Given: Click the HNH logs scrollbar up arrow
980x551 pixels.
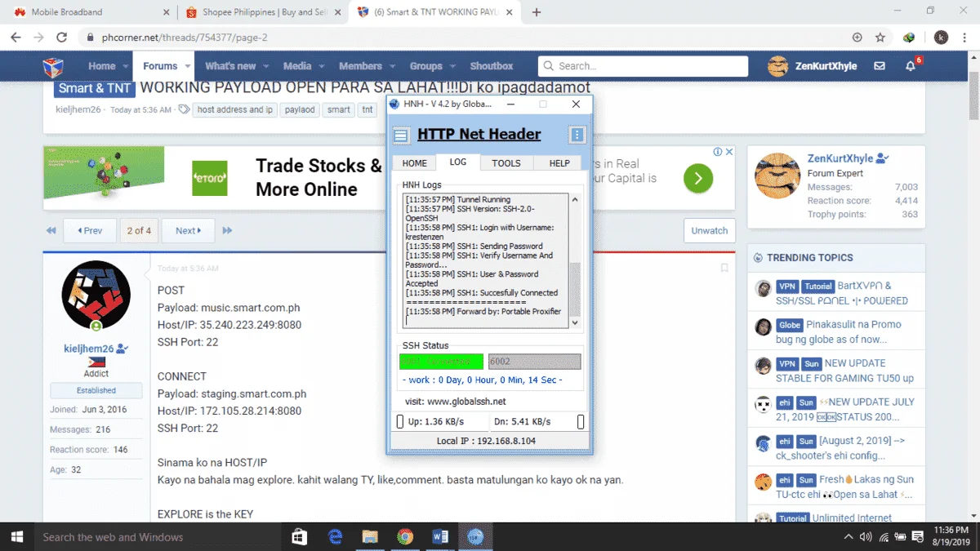Looking at the screenshot, I should pos(575,199).
